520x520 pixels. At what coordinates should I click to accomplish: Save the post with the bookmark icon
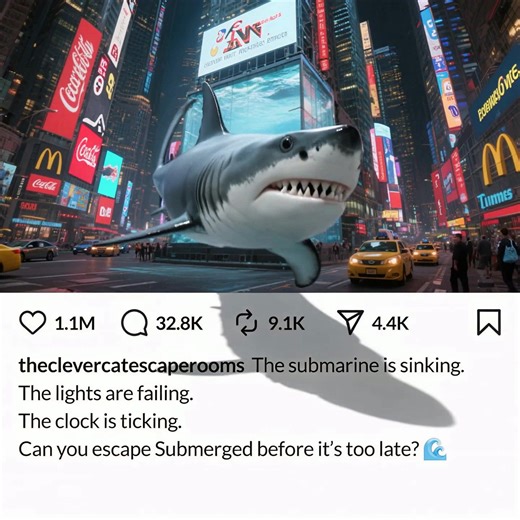pos(489,322)
